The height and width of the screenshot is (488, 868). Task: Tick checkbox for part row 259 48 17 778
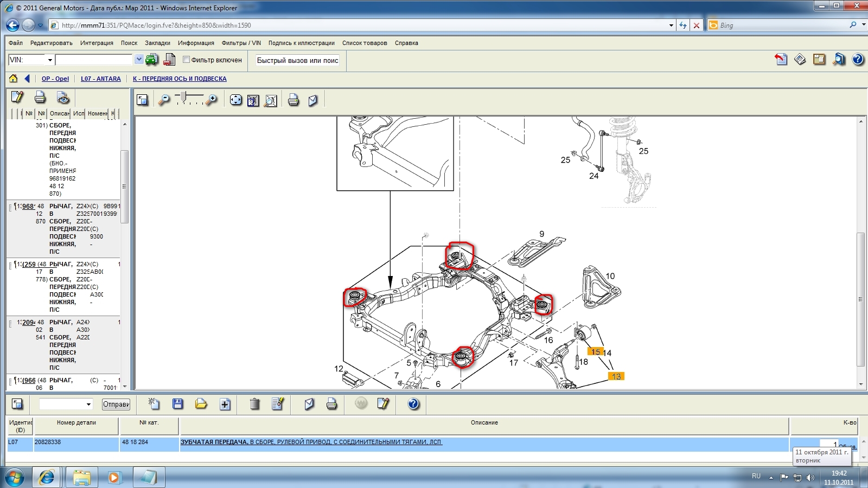coord(10,265)
